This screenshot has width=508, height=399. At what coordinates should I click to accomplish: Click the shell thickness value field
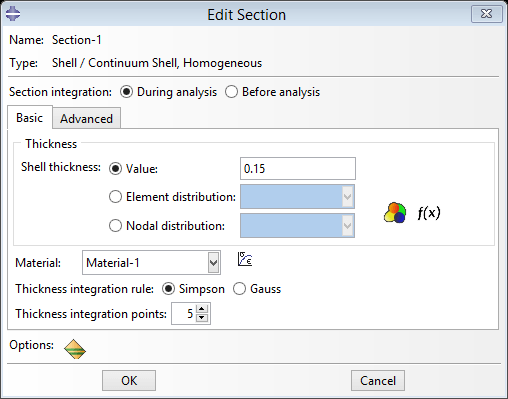click(298, 169)
